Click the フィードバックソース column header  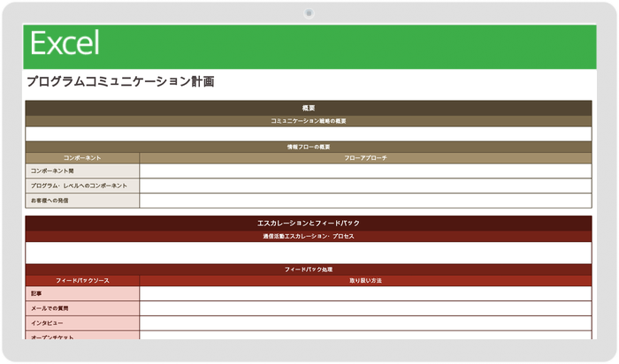click(x=82, y=281)
